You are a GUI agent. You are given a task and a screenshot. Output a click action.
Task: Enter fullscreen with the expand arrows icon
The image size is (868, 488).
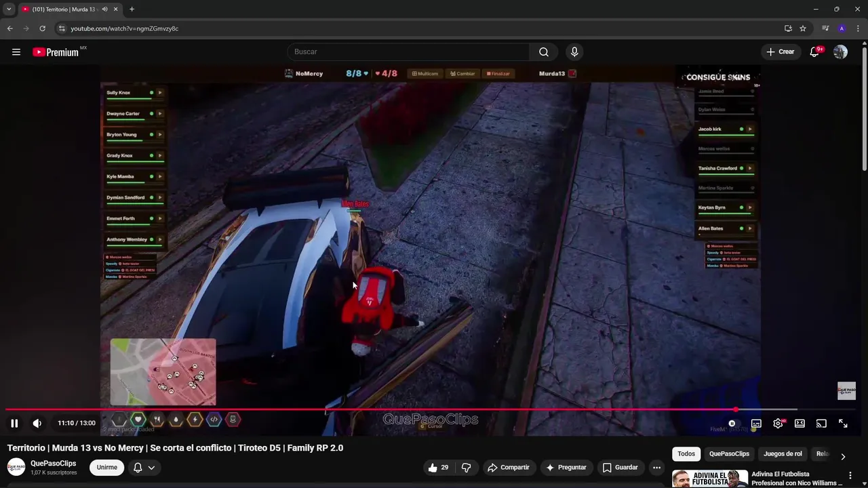pos(843,423)
